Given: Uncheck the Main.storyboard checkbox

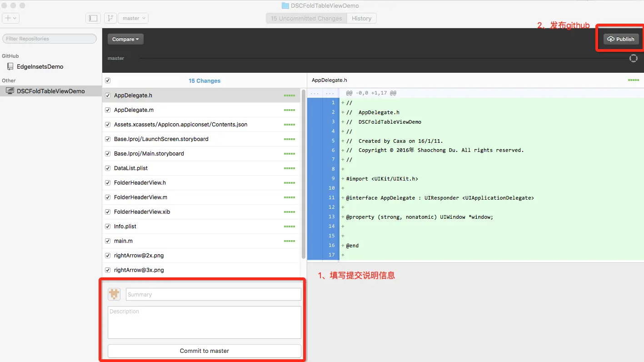Looking at the screenshot, I should click(108, 154).
